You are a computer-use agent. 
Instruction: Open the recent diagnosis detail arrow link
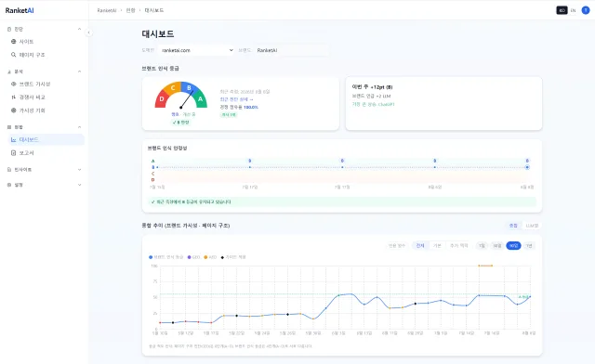click(236, 99)
